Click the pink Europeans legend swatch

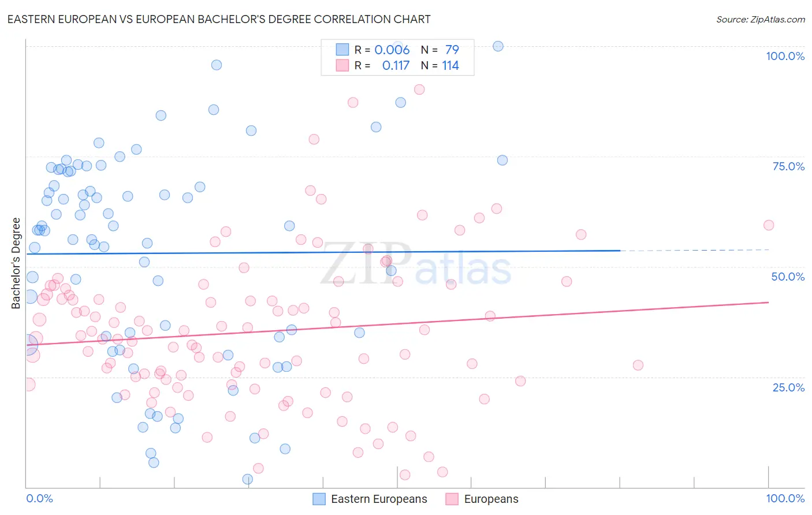click(452, 499)
